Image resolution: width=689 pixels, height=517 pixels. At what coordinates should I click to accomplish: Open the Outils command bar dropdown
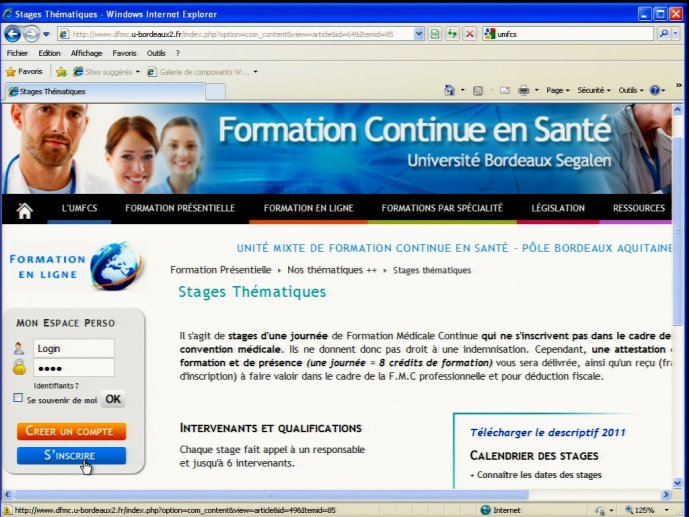click(631, 90)
